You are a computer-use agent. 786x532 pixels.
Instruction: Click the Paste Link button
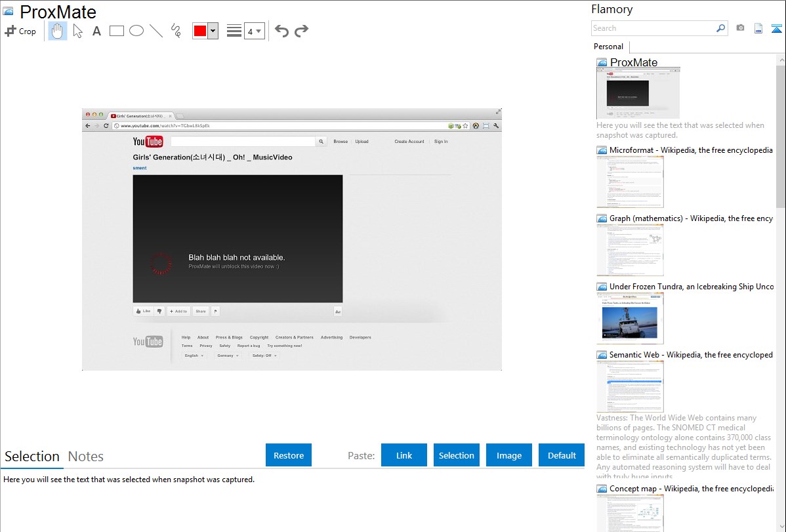(x=404, y=455)
